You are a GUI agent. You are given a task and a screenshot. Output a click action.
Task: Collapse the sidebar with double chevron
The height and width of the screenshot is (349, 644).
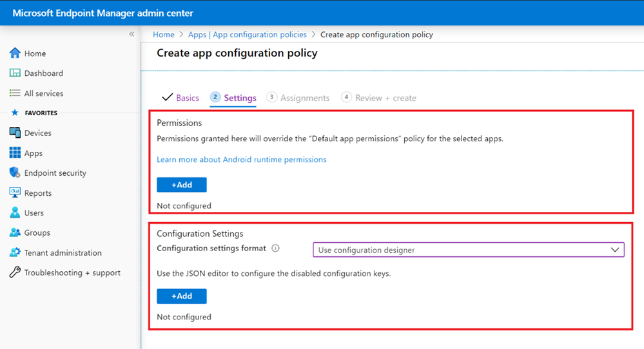[132, 34]
